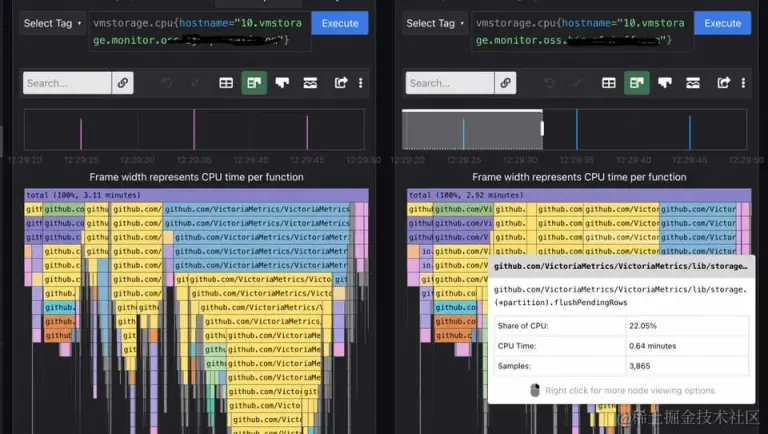Click the left panel reset view undo icon

coord(167,83)
